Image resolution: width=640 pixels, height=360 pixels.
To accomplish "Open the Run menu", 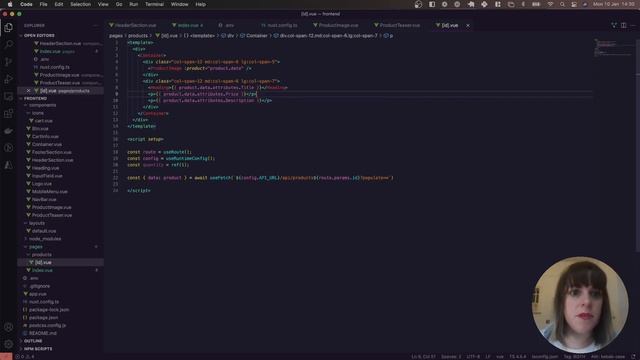I will coord(133,4).
